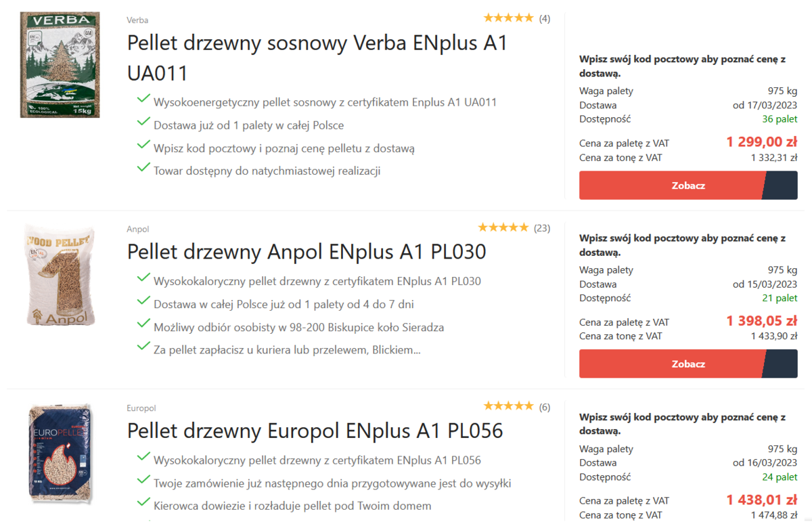Screen dimensions: 812x524
Task: Click checkmark beside Dostawa już od 1 palety
Action: (x=143, y=123)
